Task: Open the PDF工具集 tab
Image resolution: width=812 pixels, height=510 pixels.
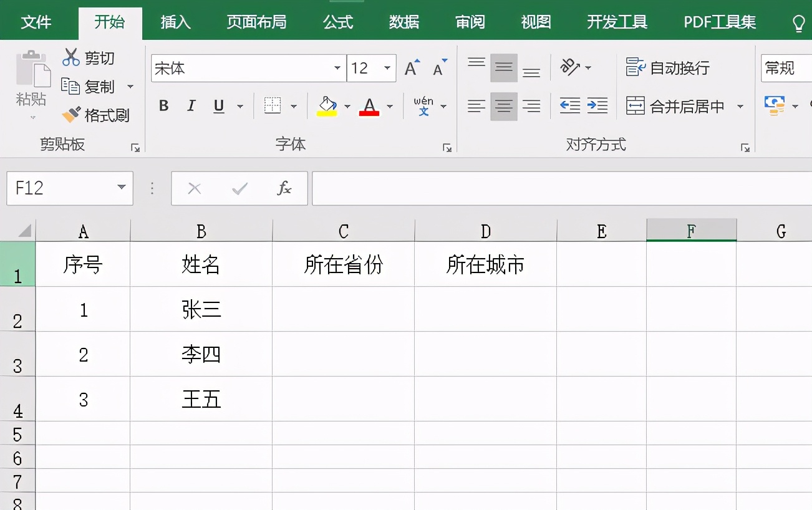Action: (720, 22)
